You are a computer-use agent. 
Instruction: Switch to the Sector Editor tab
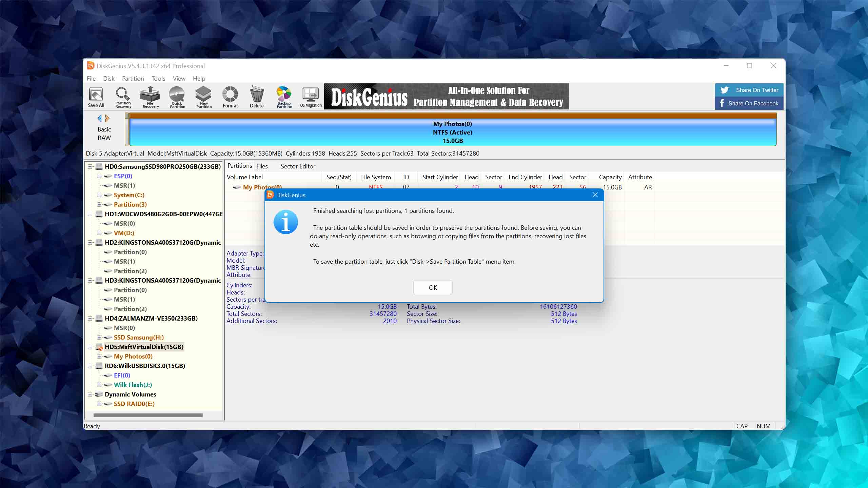click(x=298, y=166)
